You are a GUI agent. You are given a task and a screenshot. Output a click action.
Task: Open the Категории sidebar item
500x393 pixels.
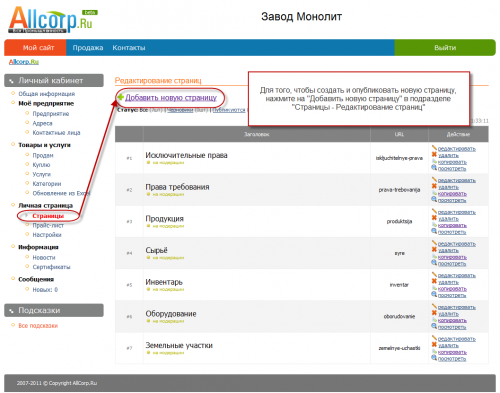(47, 184)
